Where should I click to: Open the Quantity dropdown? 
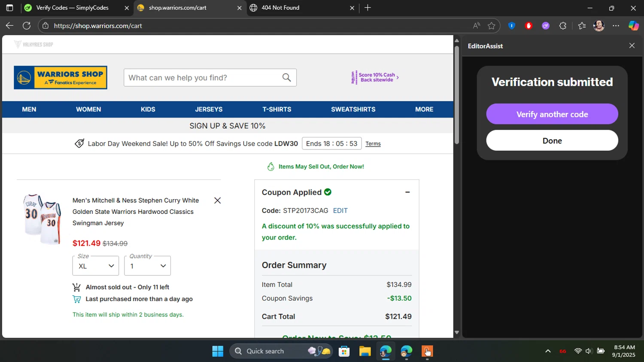click(147, 266)
